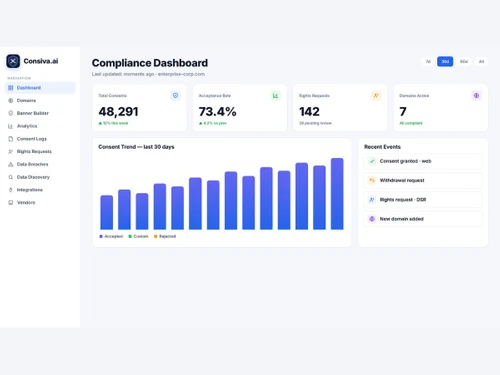Open Dashboard grid icon in sidebar

(10, 88)
